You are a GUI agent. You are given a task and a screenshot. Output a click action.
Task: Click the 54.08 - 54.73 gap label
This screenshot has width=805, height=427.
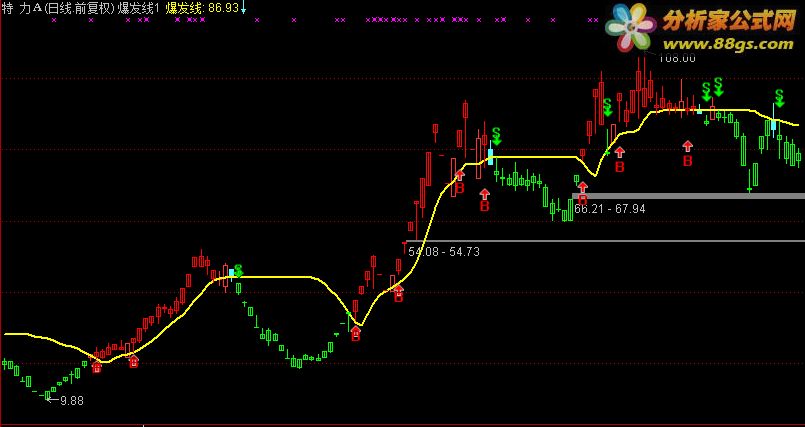(444, 251)
